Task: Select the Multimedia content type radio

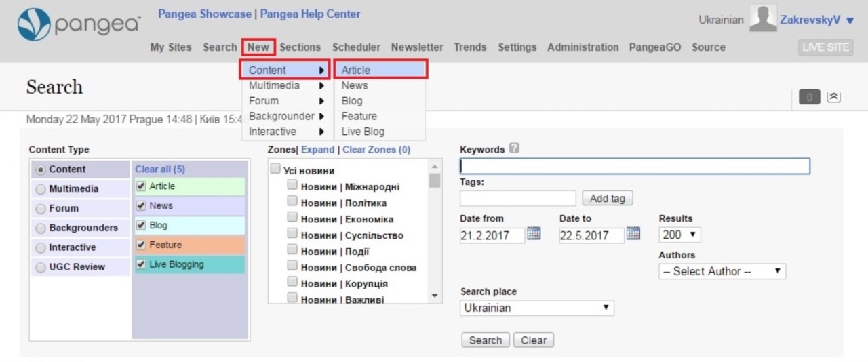Action: click(x=41, y=189)
